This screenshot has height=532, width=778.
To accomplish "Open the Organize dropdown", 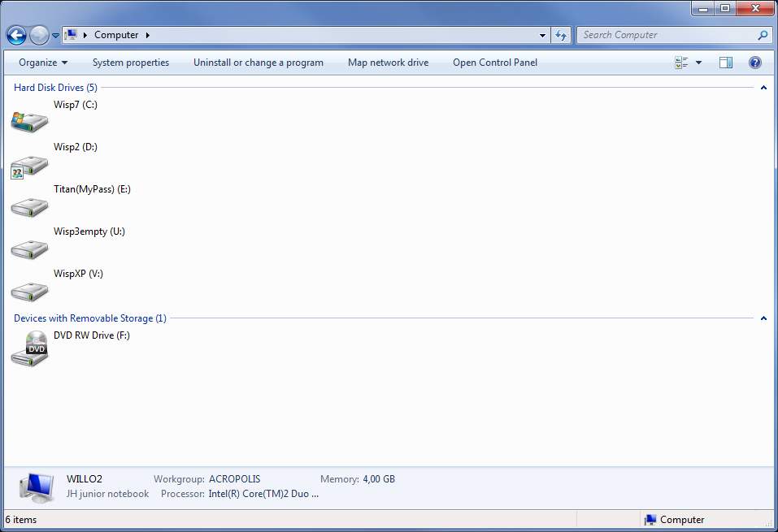I will pyautogui.click(x=41, y=63).
